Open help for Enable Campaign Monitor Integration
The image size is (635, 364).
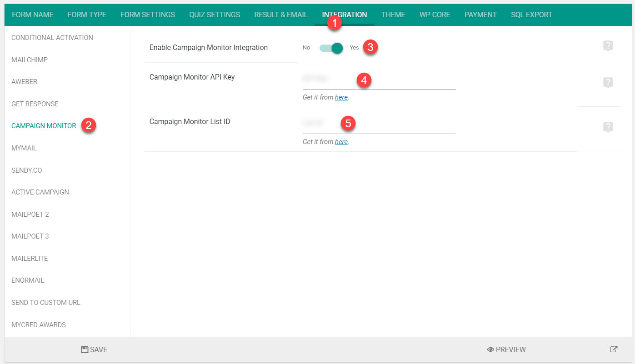click(x=608, y=46)
